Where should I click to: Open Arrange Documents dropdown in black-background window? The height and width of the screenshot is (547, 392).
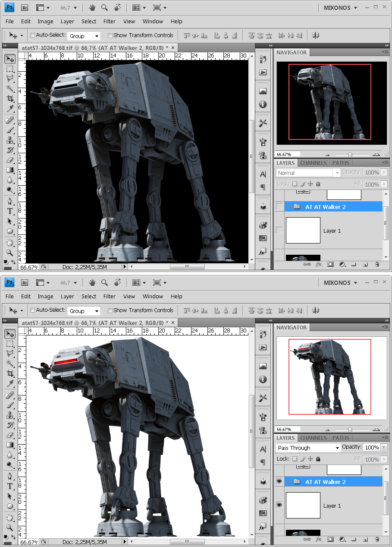(139, 7)
